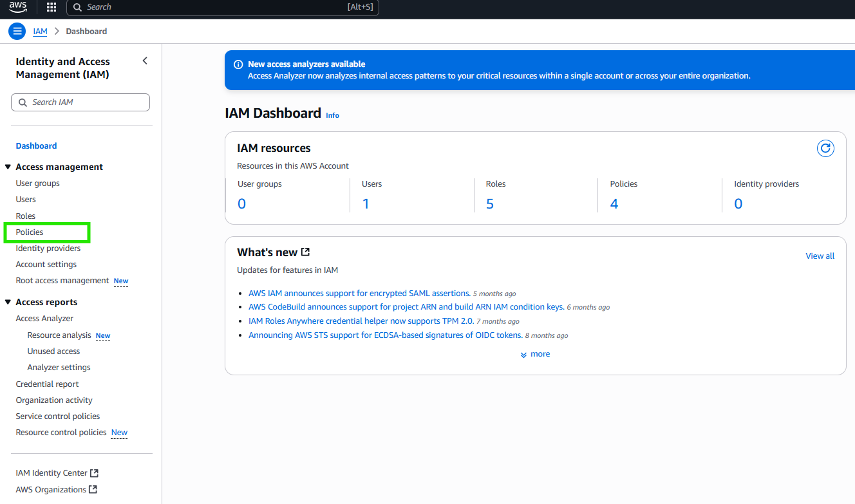Image resolution: width=855 pixels, height=504 pixels.
Task: Open Identity providers in the sidebar
Action: click(48, 248)
